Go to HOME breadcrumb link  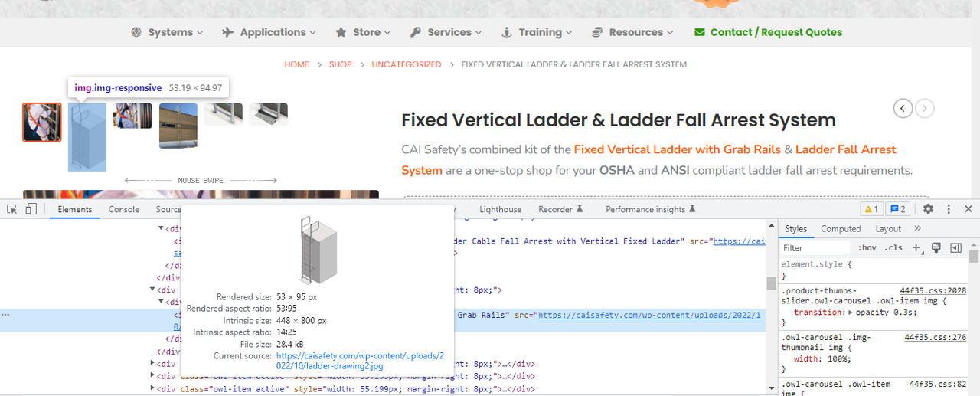[x=296, y=64]
